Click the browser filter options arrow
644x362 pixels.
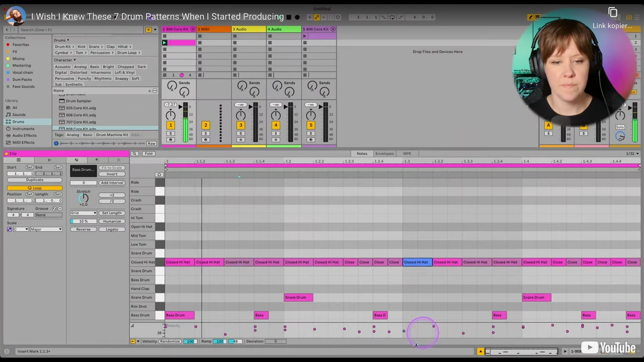[155, 30]
